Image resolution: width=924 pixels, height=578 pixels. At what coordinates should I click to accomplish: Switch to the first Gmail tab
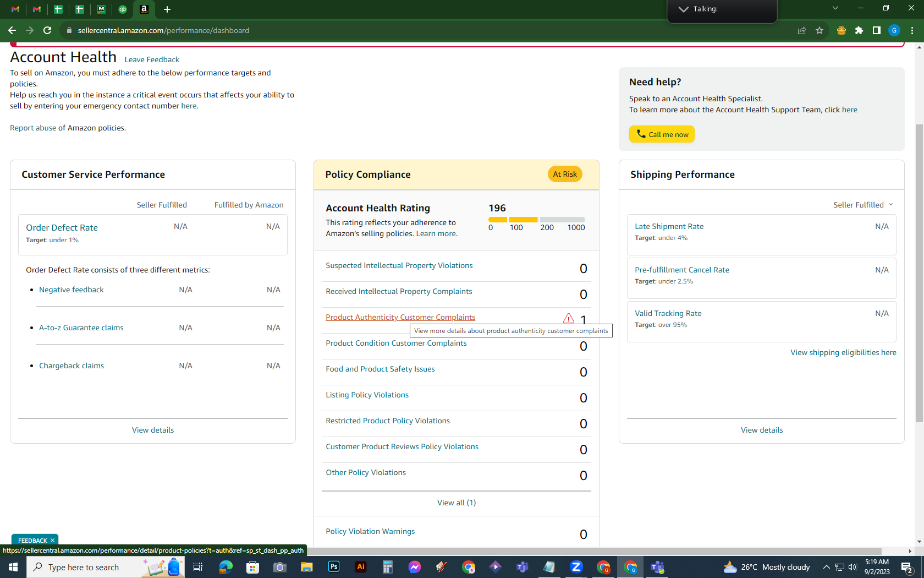pyautogui.click(x=15, y=9)
